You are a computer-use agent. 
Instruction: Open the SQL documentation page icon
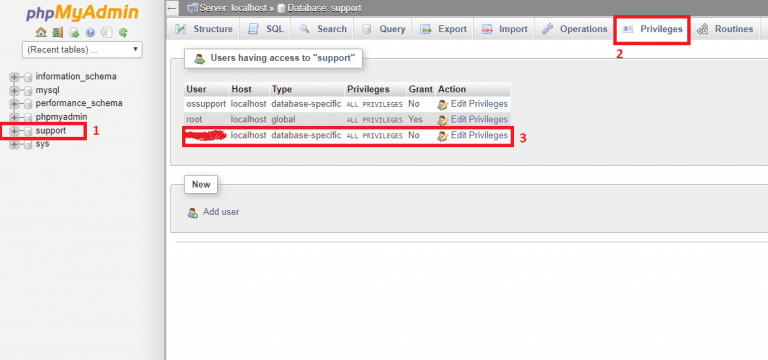coord(106,33)
